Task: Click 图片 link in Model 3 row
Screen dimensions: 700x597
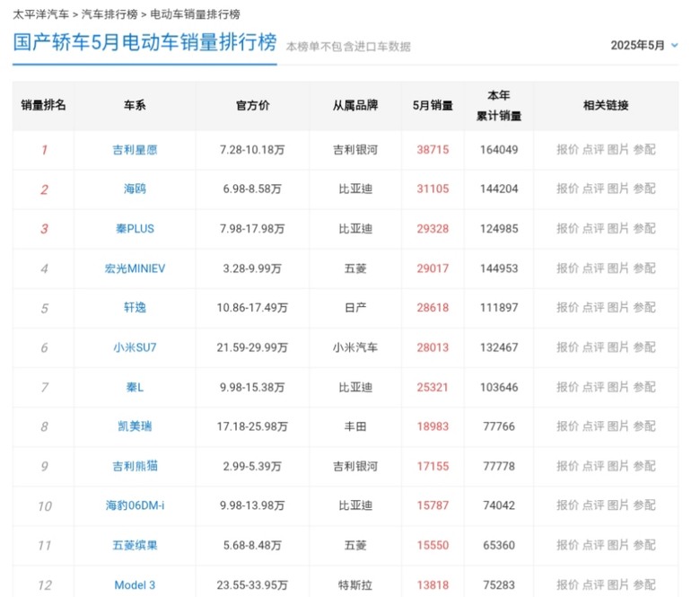Action: pyautogui.click(x=618, y=585)
